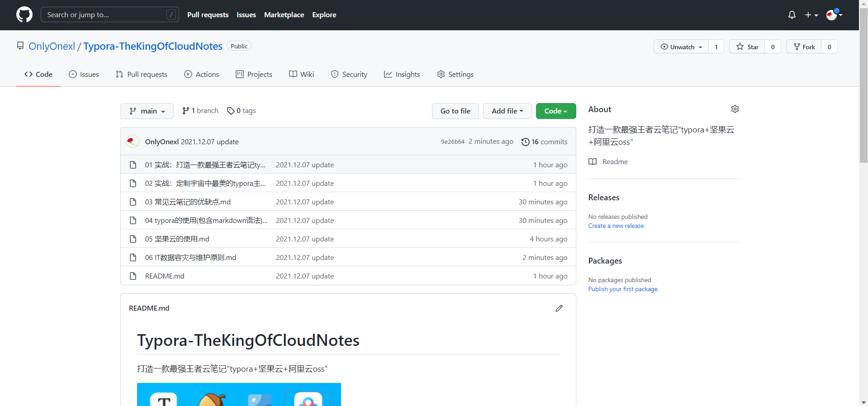868x406 pixels.
Task: Open the Insights tab
Action: (x=402, y=74)
